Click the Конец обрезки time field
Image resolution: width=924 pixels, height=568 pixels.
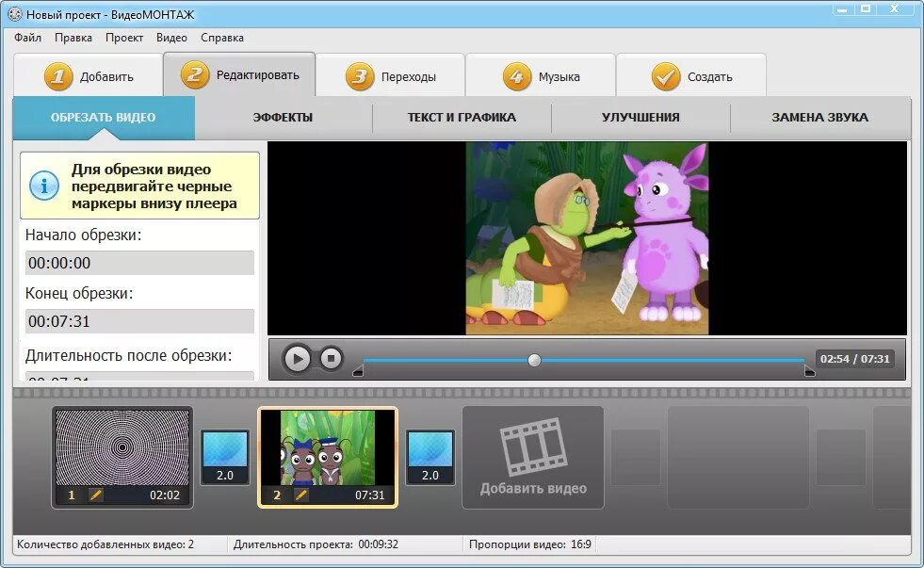139,321
